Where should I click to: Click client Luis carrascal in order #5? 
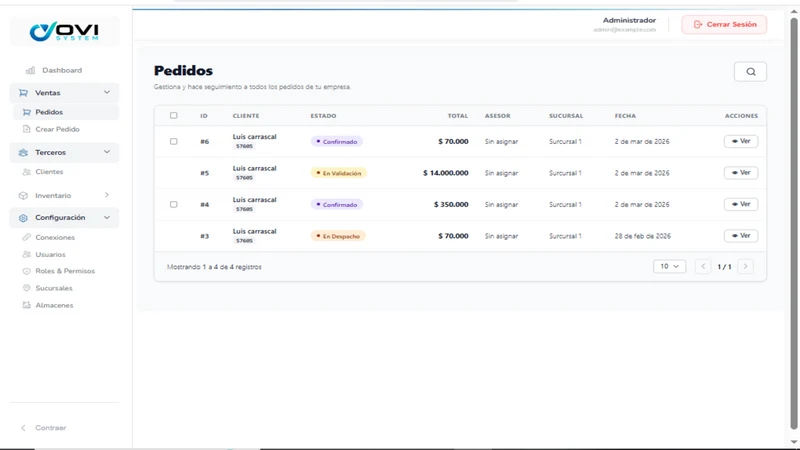point(255,168)
